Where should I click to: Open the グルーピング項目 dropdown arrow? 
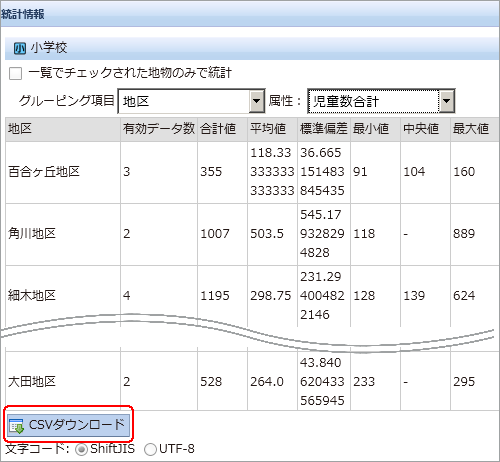(256, 101)
